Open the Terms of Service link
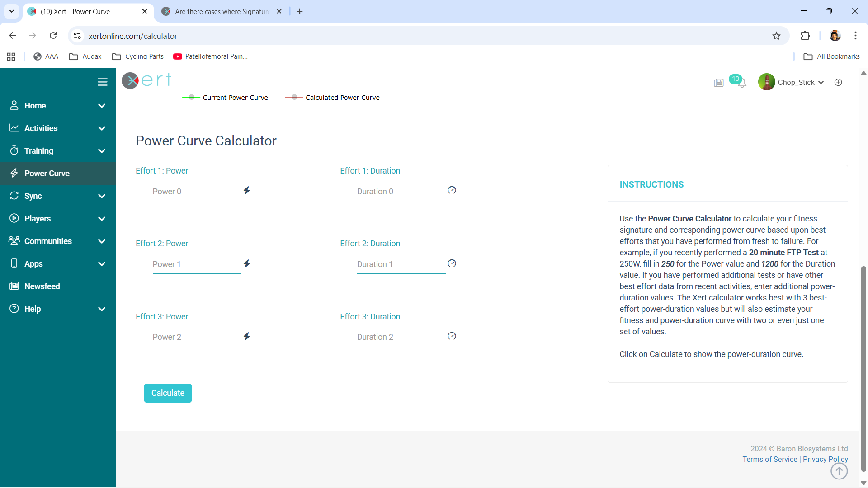Viewport: 868px width, 488px height. 769,460
